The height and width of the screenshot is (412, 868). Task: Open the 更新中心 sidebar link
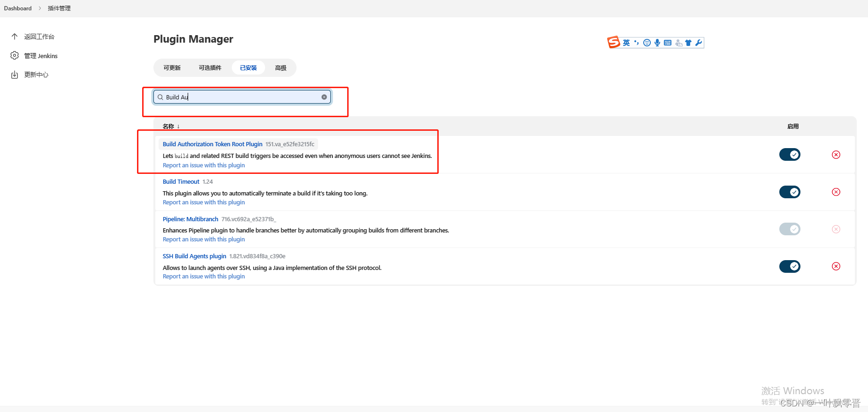point(36,75)
